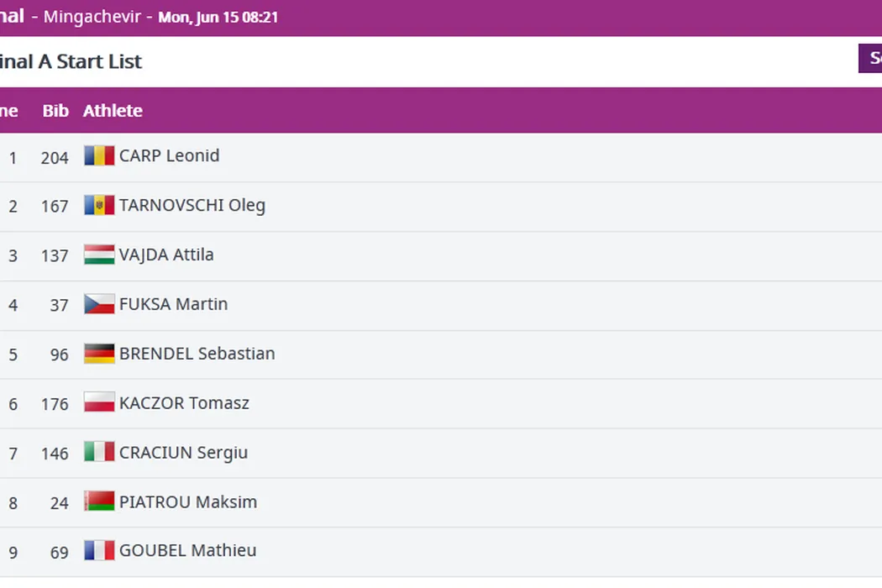Click the Moldovan flag beside TARNOVSCHI Oleg
This screenshot has height=588, width=882.
[x=99, y=205]
